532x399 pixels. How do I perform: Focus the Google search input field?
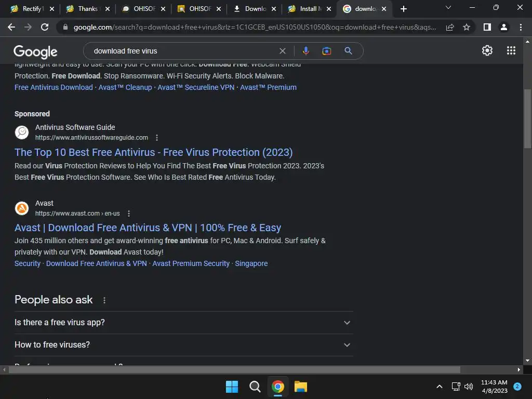(183, 51)
